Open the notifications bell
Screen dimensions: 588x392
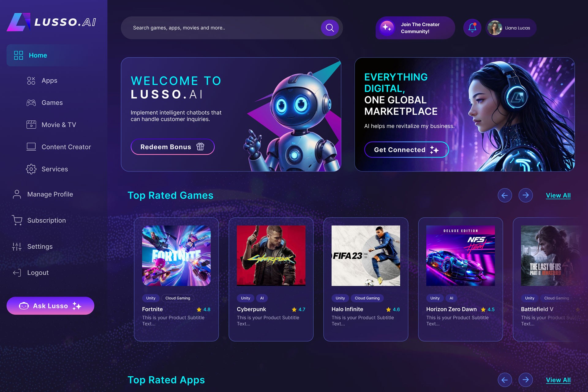coord(472,28)
